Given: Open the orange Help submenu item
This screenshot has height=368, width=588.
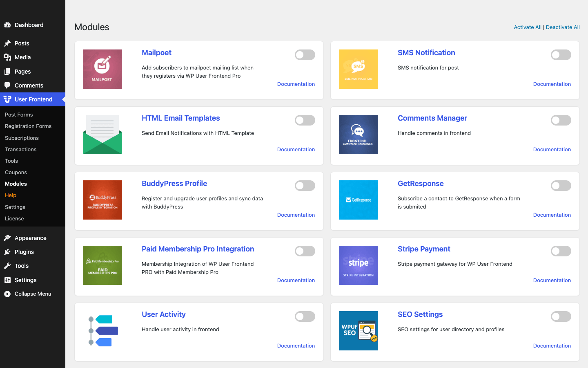Looking at the screenshot, I should coord(11,195).
